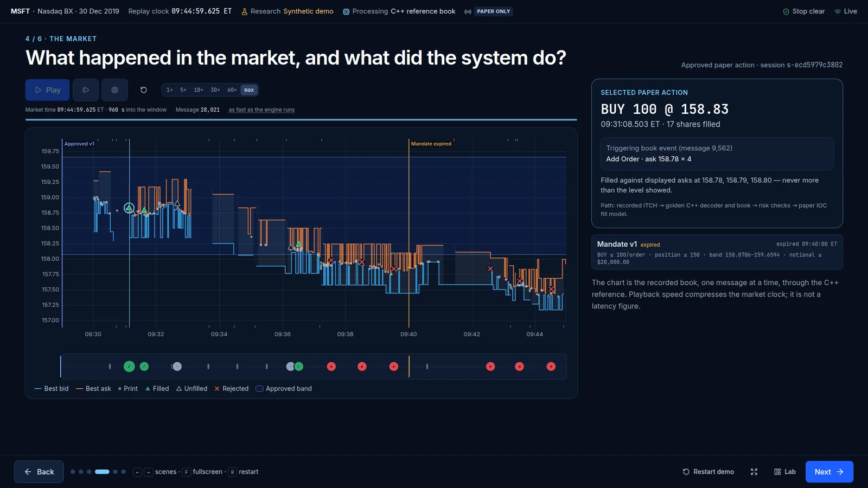Screen dimensions: 868x488
Task: Click the 'as fast as the engine runs' text
Action: [x=261, y=110]
